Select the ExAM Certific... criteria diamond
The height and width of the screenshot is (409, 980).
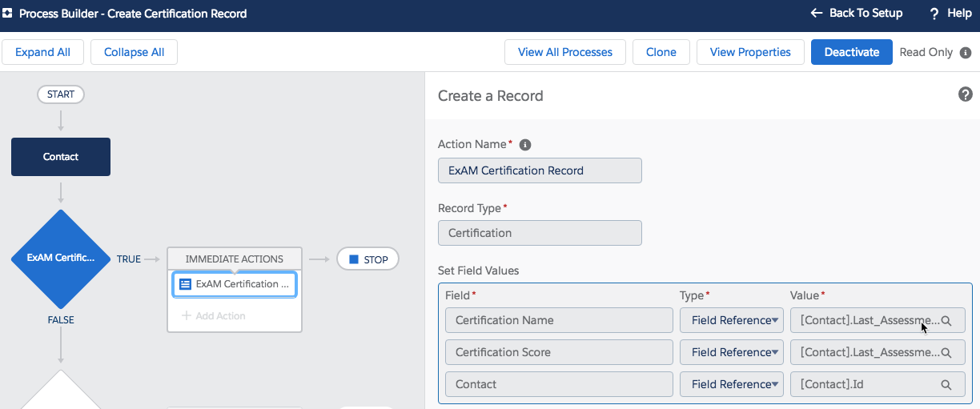pyautogui.click(x=61, y=259)
